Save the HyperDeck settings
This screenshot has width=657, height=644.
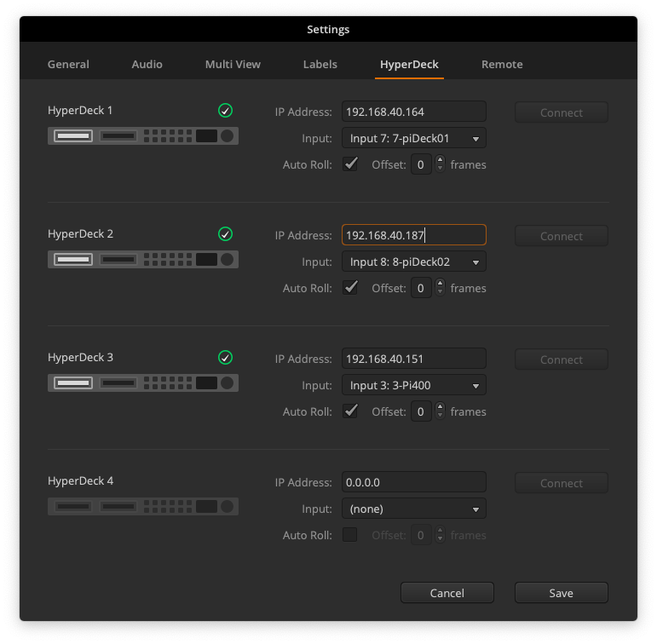[562, 593]
